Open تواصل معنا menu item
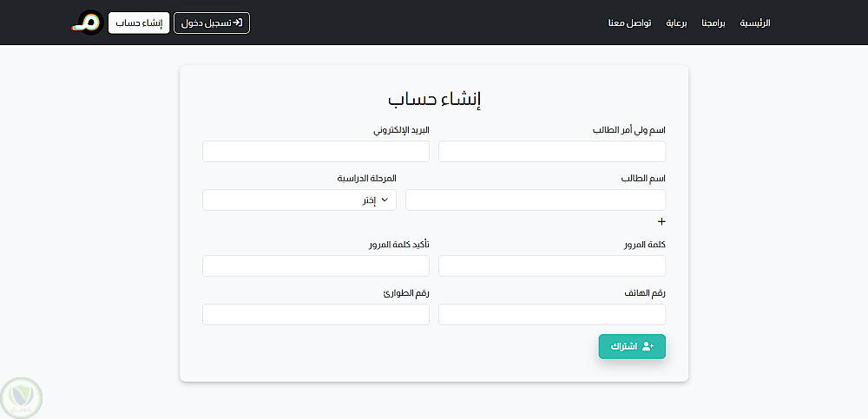 coord(629,23)
